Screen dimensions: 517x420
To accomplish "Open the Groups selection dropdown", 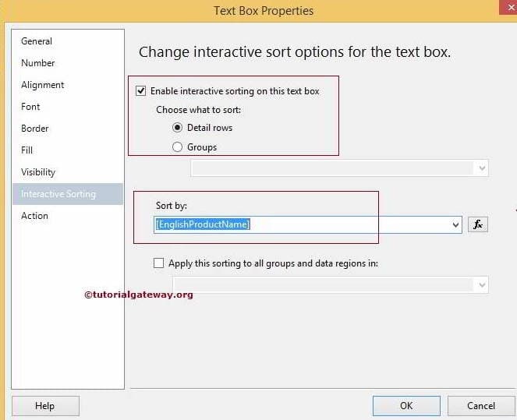I will [x=482, y=168].
